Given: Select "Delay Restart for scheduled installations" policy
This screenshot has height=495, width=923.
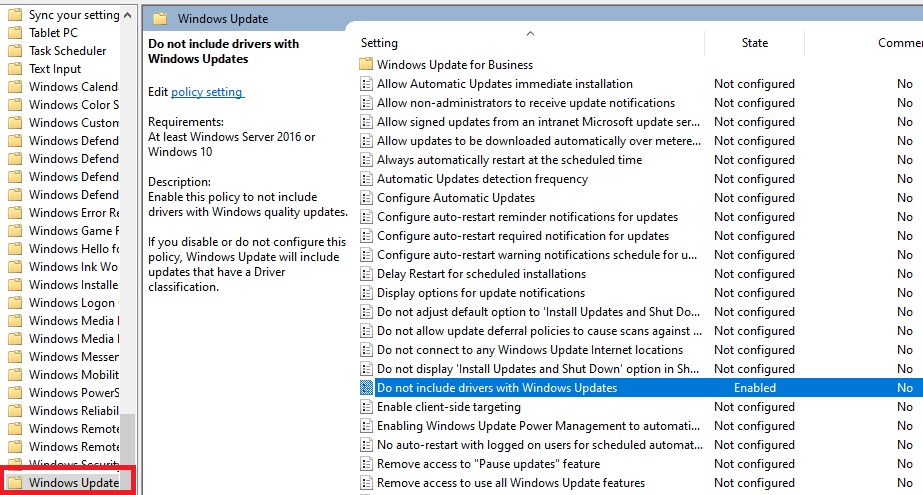Looking at the screenshot, I should coord(481,274).
